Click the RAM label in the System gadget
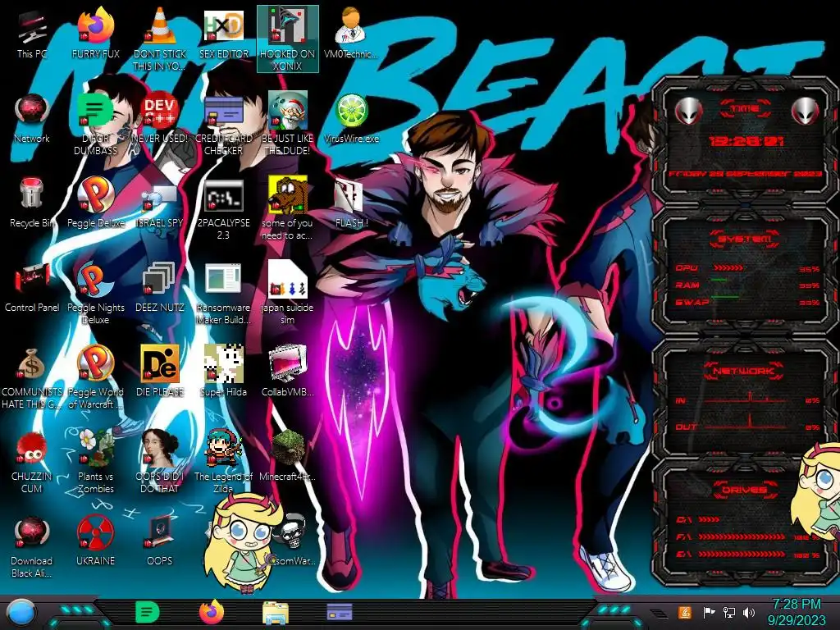840x630 pixels. click(687, 285)
